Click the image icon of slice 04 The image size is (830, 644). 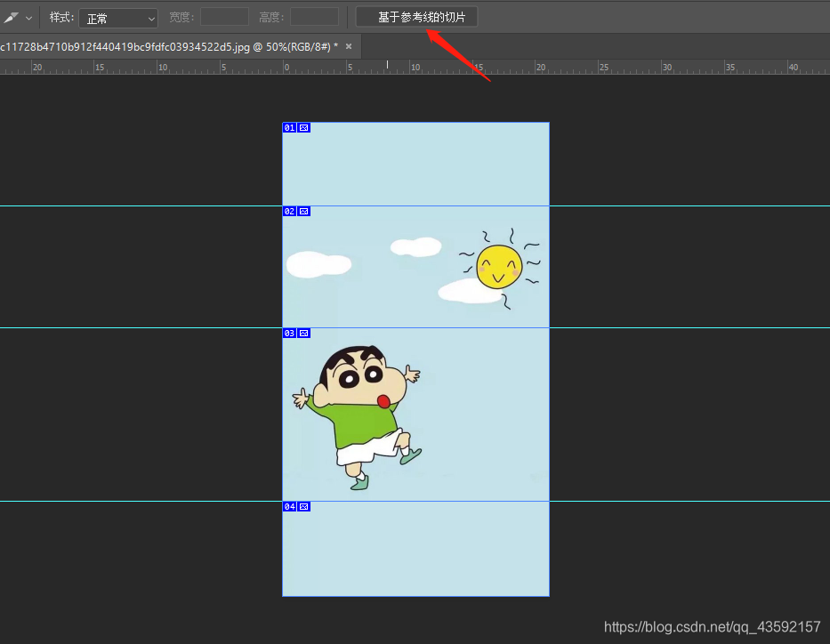(304, 506)
